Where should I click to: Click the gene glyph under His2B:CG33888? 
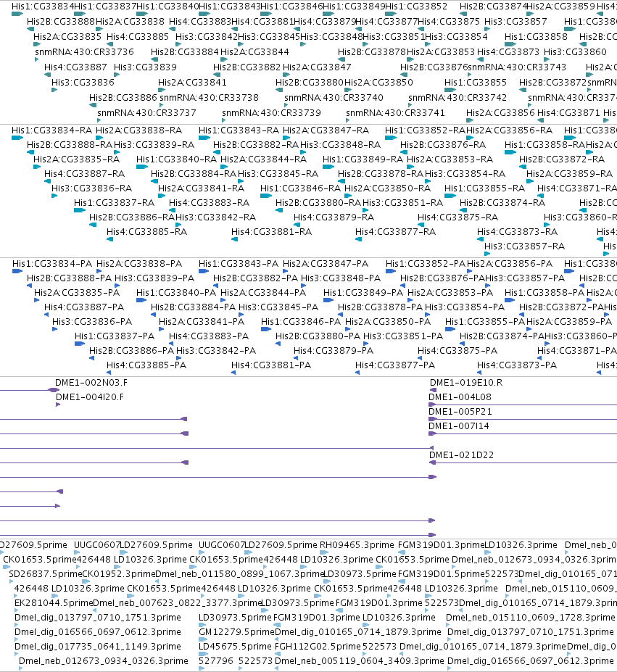click(30, 29)
